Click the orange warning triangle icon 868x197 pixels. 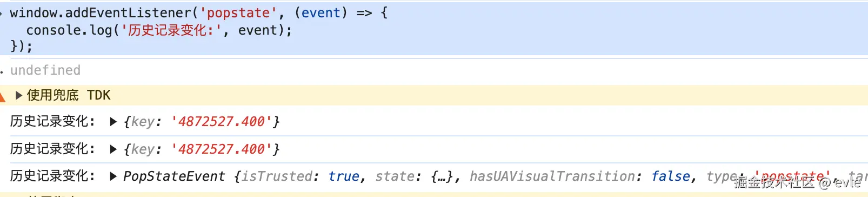pyautogui.click(x=2, y=96)
